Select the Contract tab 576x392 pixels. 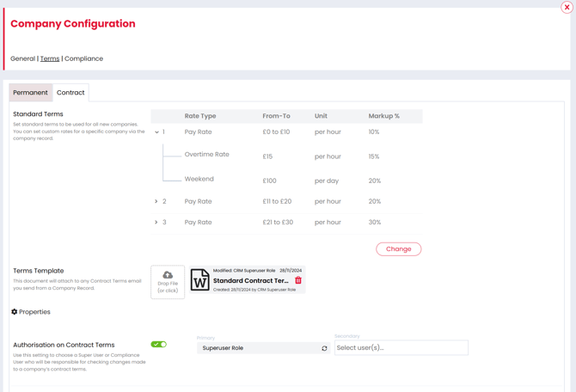pyautogui.click(x=70, y=93)
